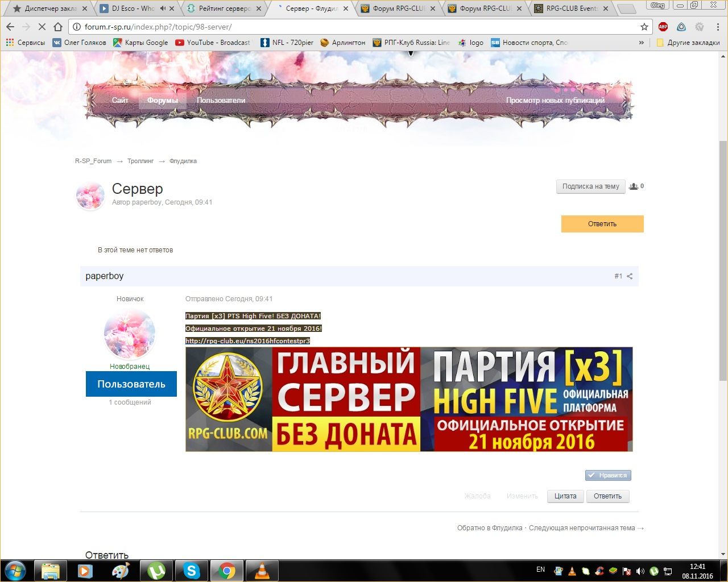Open the taskbar clock and date
The height and width of the screenshot is (582, 728).
(697, 571)
